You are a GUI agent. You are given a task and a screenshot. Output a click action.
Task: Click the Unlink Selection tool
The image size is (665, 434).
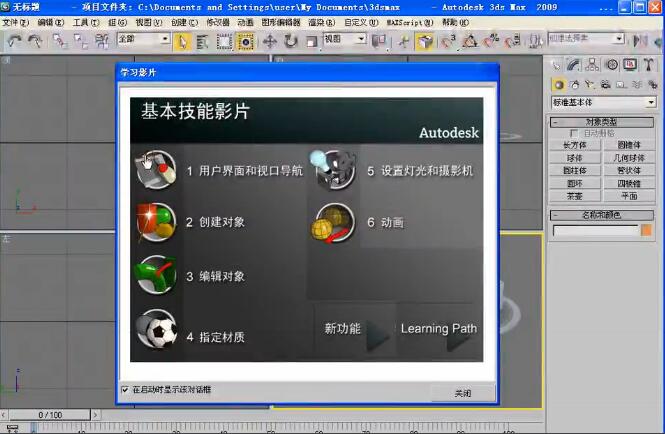[x=81, y=41]
